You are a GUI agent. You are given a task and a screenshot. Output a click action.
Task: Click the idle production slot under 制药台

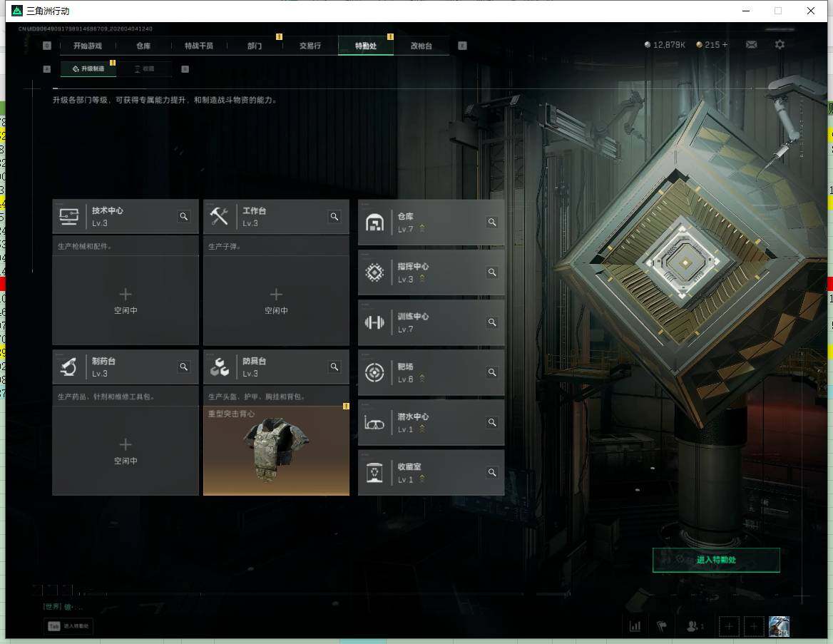[x=126, y=451]
